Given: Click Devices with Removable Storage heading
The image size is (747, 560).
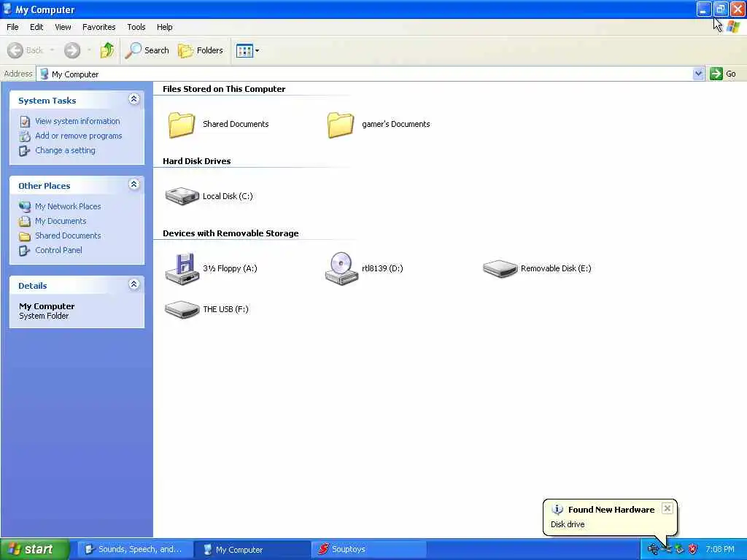Looking at the screenshot, I should 231,233.
